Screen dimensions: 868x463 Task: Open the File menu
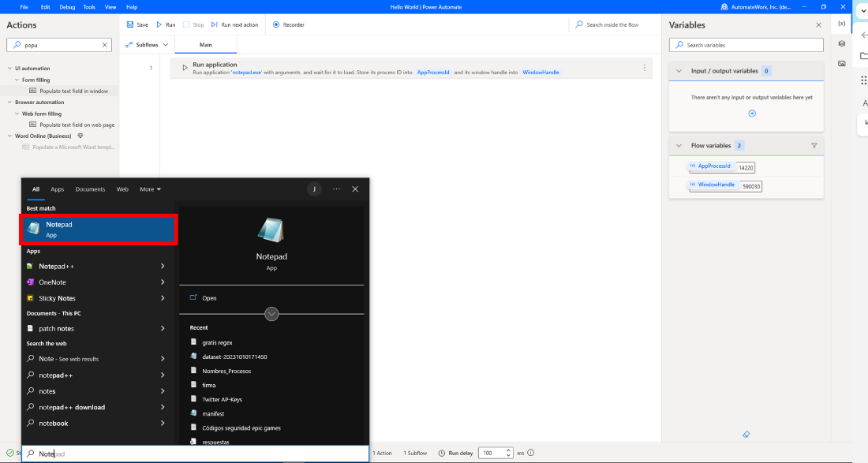coord(24,7)
